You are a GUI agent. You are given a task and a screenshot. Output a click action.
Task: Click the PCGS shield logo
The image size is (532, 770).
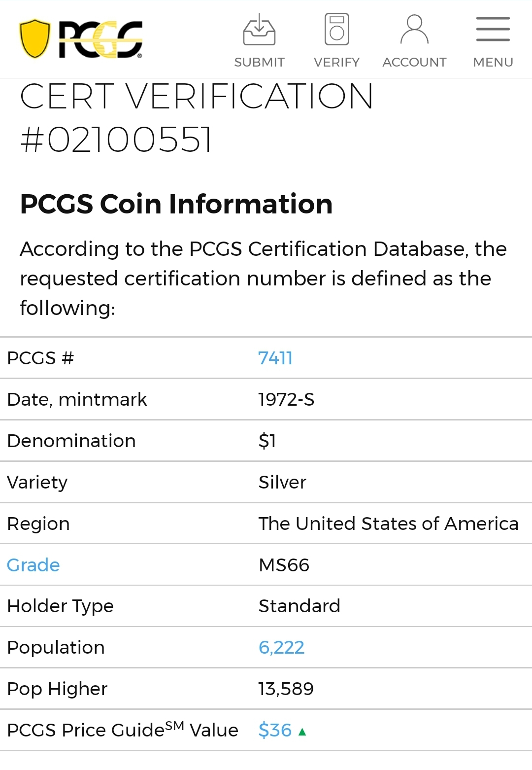(x=35, y=39)
